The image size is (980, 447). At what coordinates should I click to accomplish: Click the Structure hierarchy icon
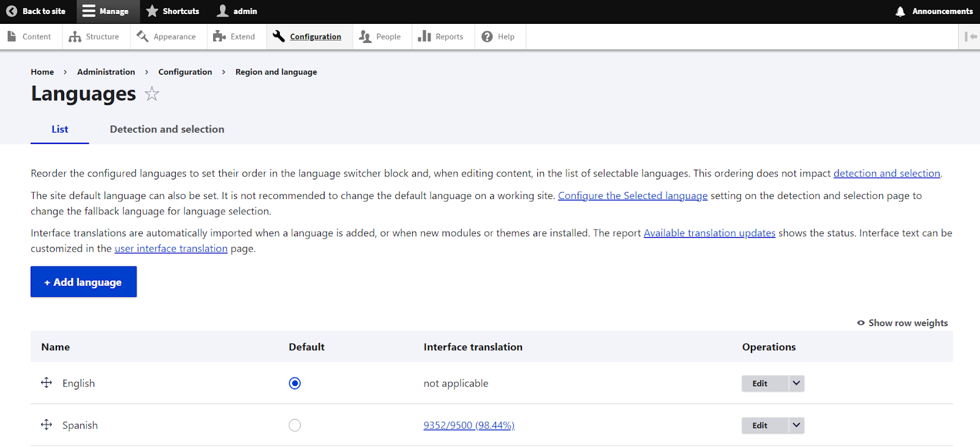pos(75,37)
